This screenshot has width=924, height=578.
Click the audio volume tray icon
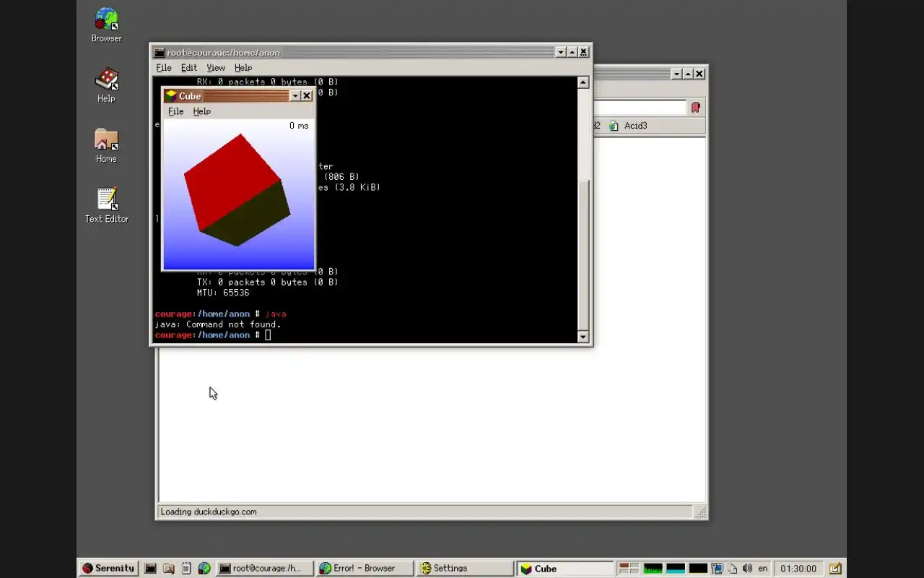point(748,569)
